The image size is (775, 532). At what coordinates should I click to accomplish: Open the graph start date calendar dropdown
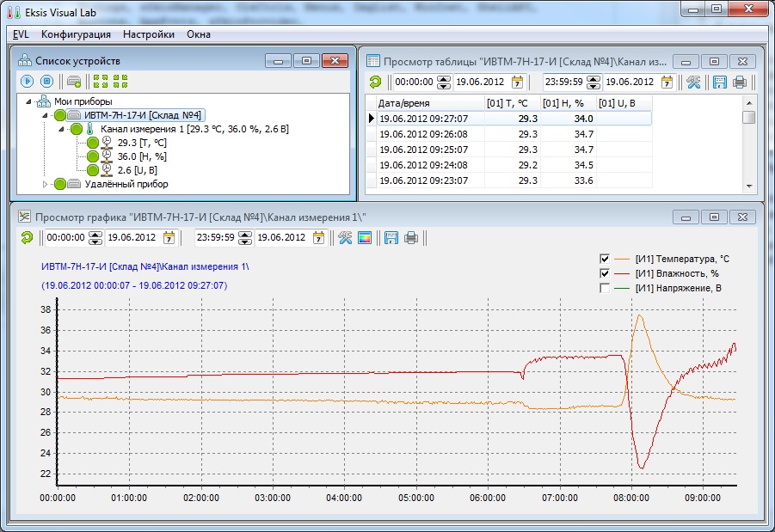(169, 237)
